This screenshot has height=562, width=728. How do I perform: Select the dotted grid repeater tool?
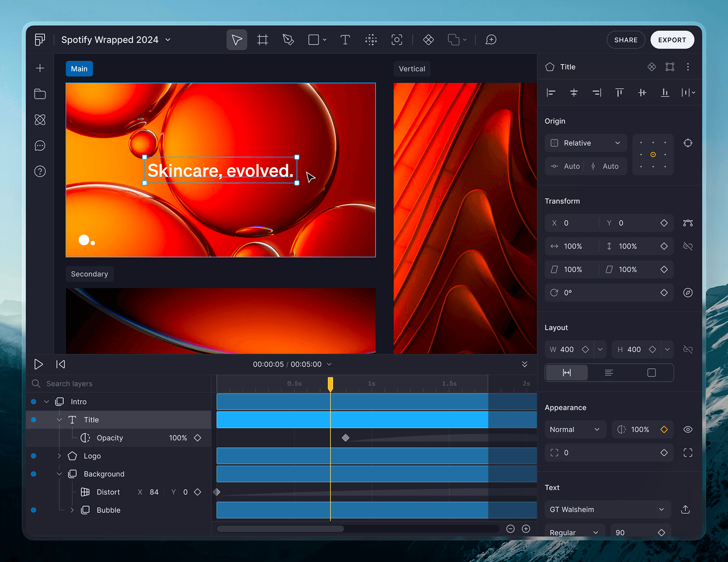pos(371,40)
